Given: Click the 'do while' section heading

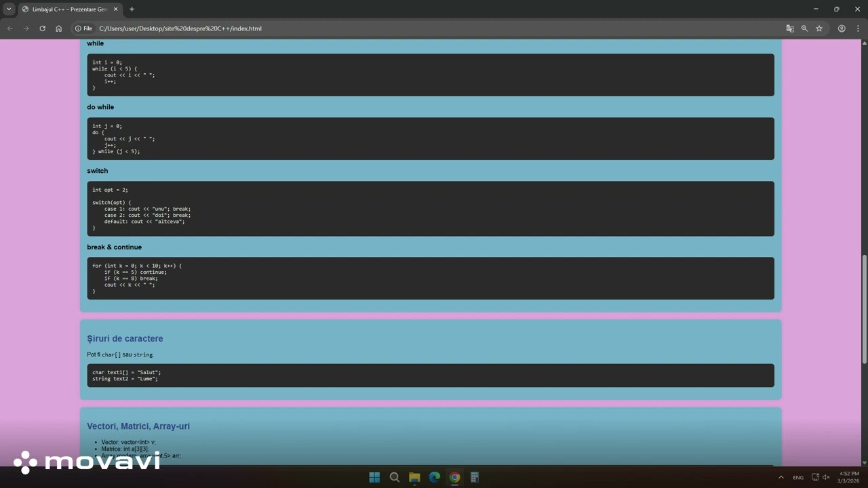Looking at the screenshot, I should (100, 107).
